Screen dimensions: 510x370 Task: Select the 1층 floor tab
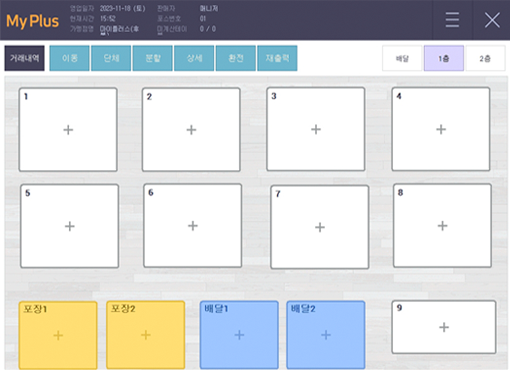coord(444,58)
